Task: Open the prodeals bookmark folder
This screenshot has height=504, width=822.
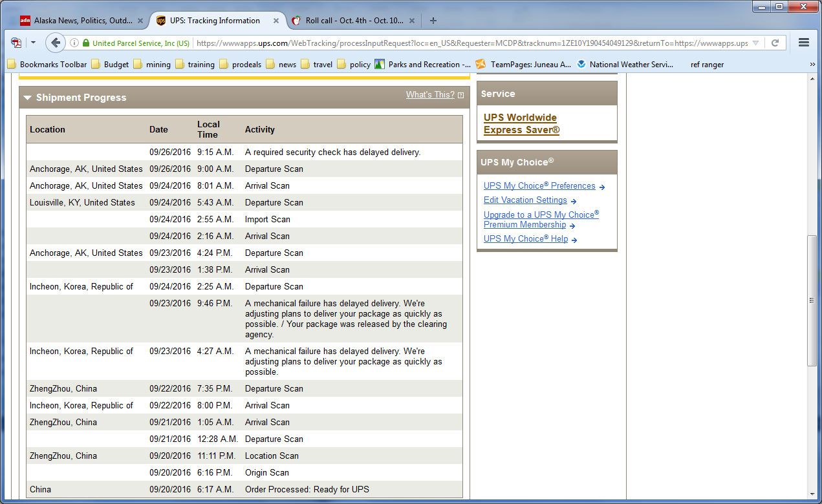Action: (241, 65)
